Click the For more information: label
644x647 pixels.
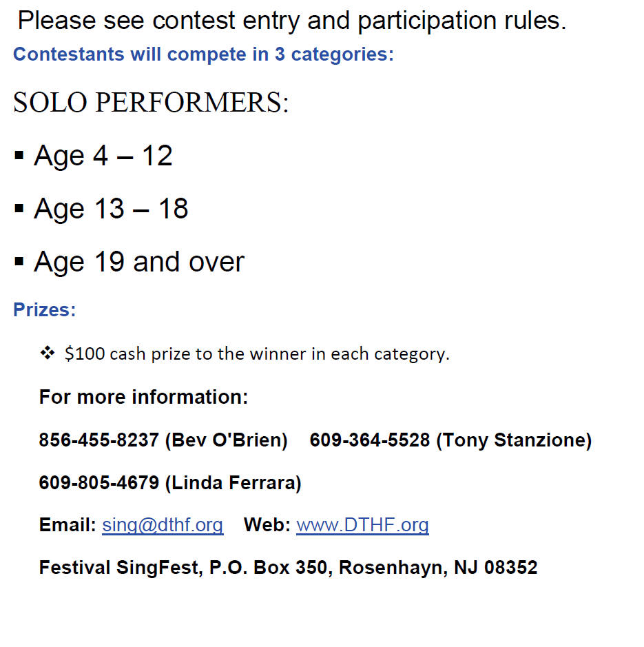(143, 397)
